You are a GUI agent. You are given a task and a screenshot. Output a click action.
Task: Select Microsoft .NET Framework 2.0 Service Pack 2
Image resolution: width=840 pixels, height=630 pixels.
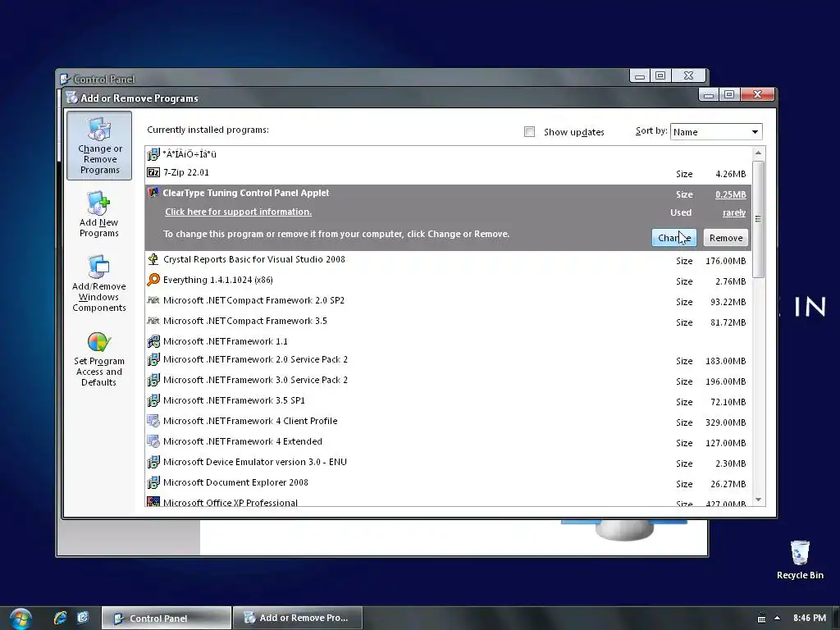click(x=448, y=360)
